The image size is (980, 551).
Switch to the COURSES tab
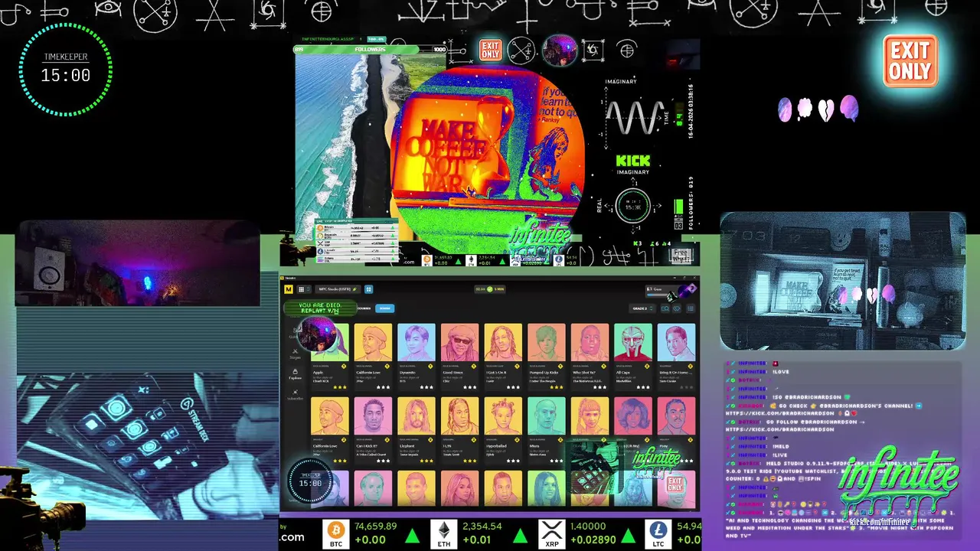(364, 308)
